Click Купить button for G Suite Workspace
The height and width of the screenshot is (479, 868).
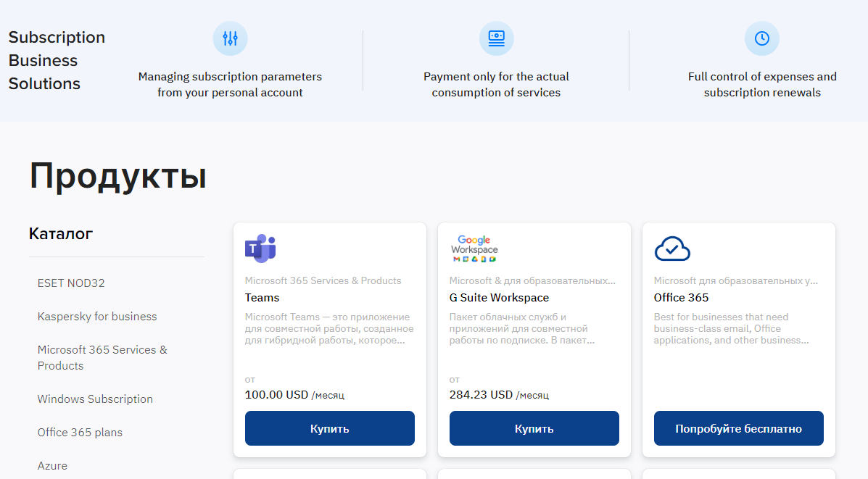[534, 428]
